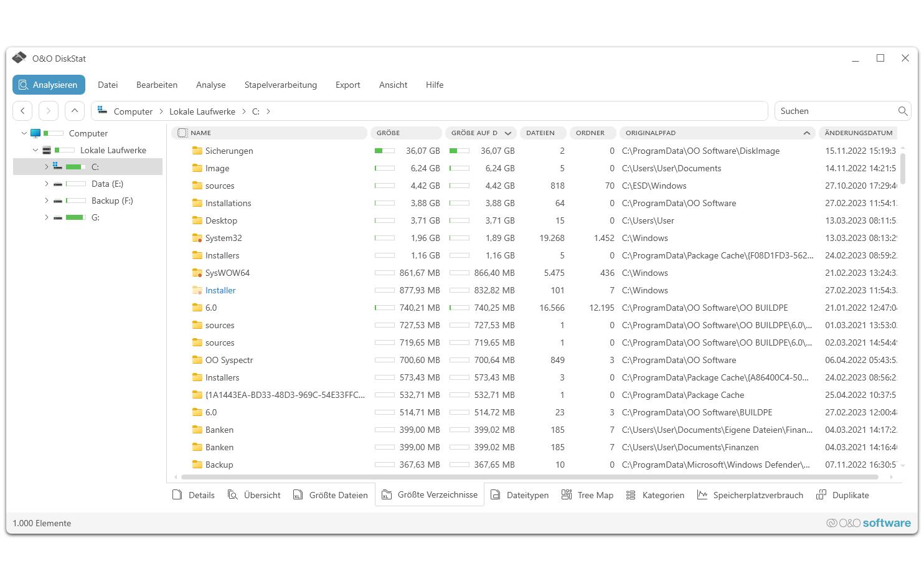The image size is (924, 581).
Task: Open Größe auf D column sort dropdown
Action: pyautogui.click(x=508, y=133)
